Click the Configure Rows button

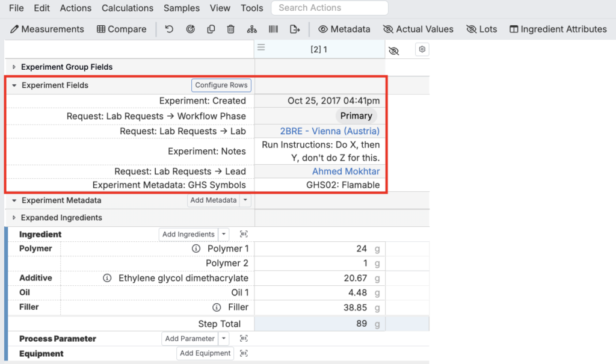221,85
